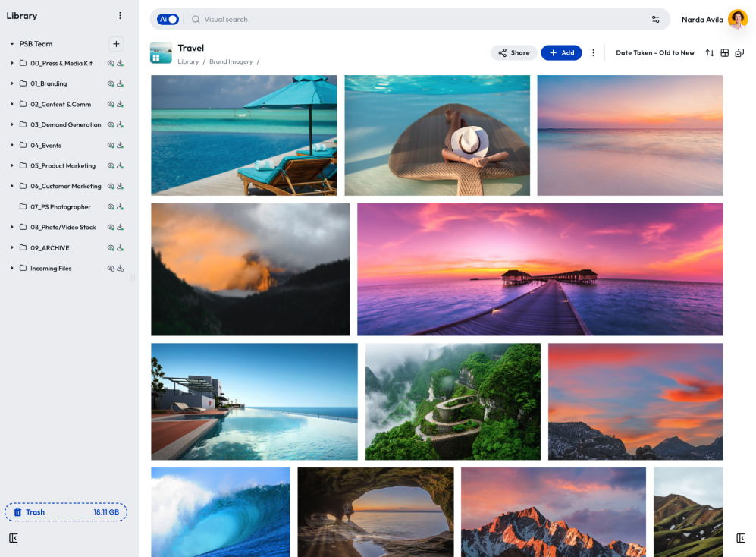Click the Add button

coord(561,52)
